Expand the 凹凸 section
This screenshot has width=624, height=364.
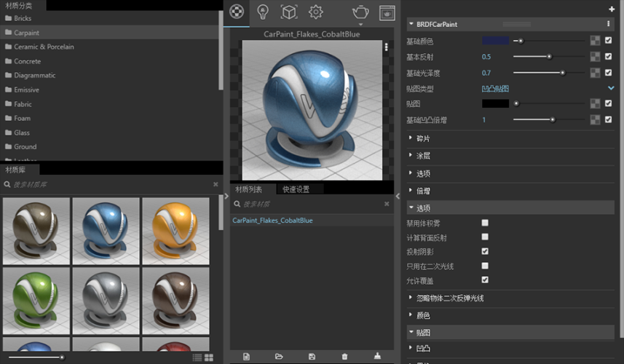coord(410,348)
